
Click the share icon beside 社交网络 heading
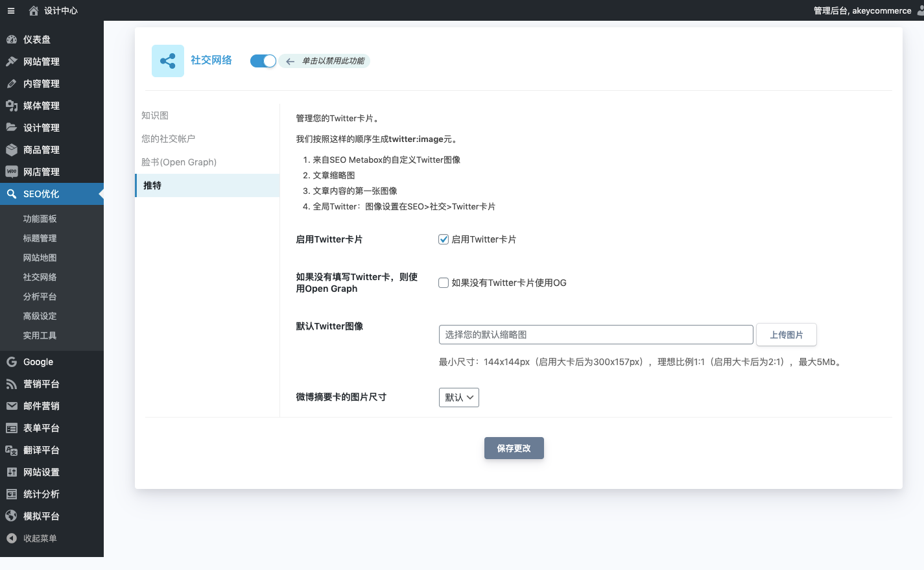tap(168, 61)
